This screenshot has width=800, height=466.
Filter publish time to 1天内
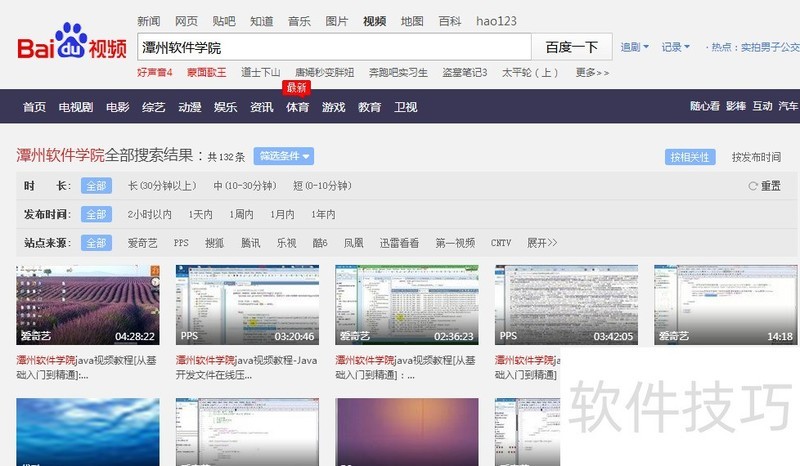click(201, 214)
